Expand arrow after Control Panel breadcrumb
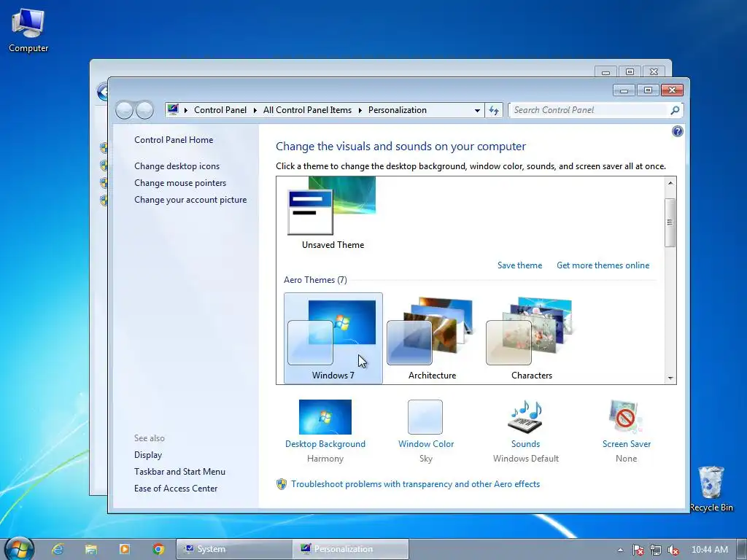This screenshot has height=560, width=747. (255, 111)
